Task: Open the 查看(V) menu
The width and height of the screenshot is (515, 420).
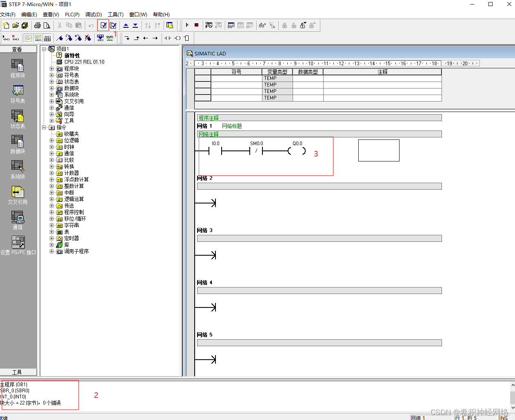Action: pyautogui.click(x=51, y=15)
